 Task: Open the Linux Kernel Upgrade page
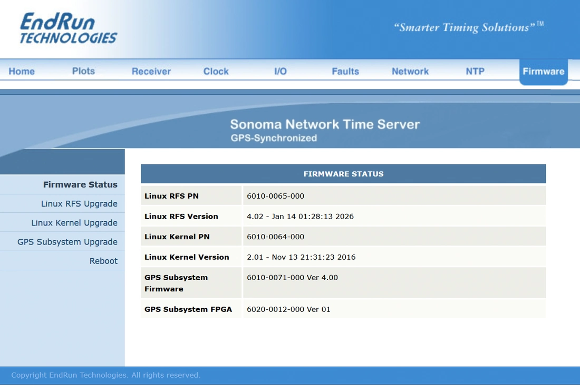tap(74, 223)
